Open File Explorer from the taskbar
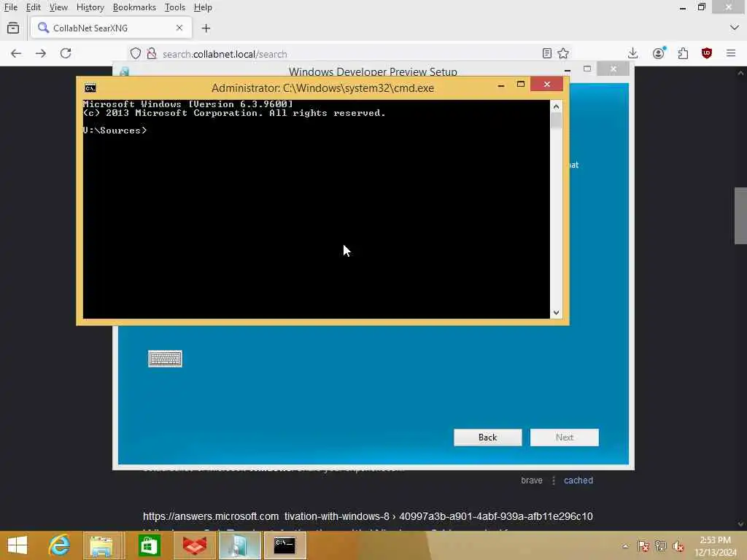This screenshot has width=747, height=560. point(101,545)
